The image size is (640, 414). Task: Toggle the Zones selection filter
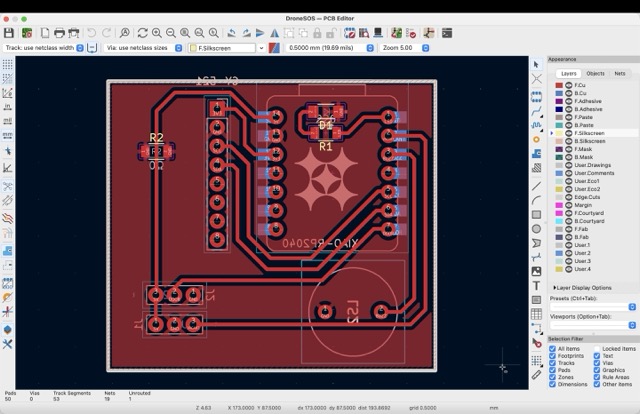coord(552,377)
